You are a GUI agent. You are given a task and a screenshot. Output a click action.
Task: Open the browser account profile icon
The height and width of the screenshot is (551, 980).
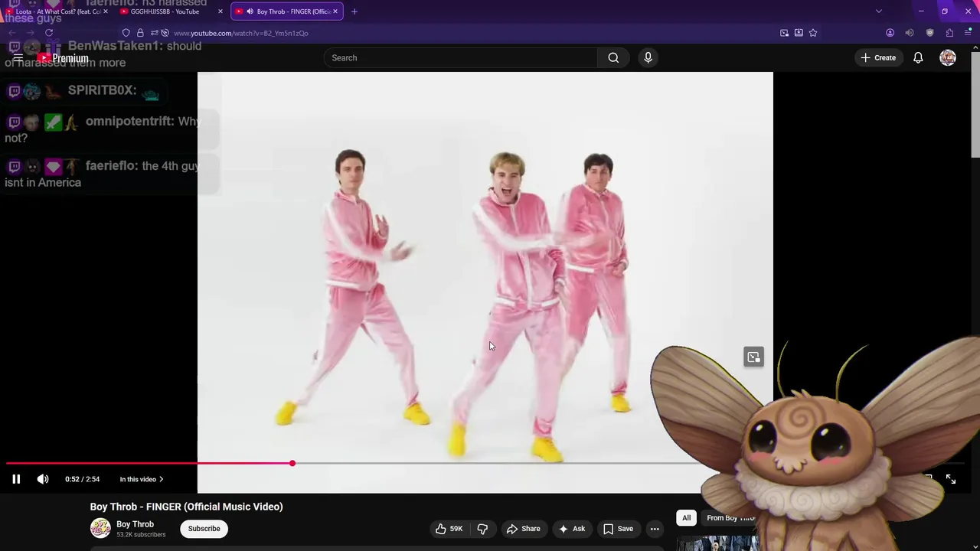click(890, 33)
